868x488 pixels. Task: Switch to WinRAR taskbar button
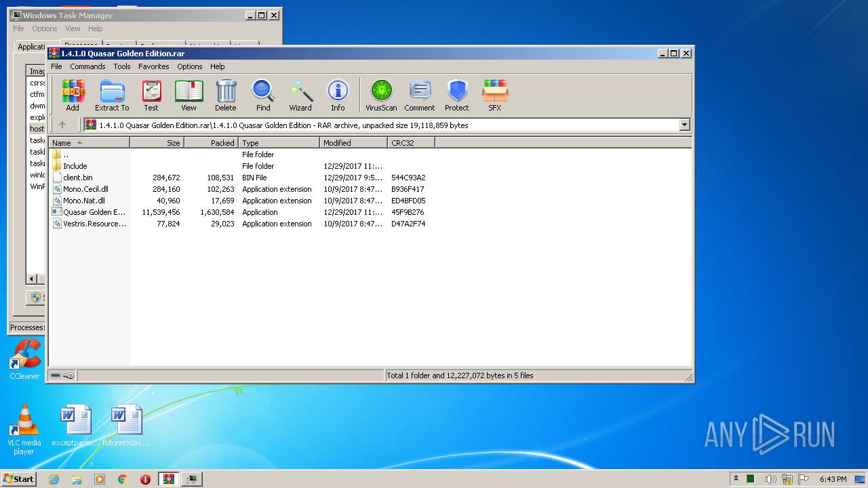pos(168,479)
